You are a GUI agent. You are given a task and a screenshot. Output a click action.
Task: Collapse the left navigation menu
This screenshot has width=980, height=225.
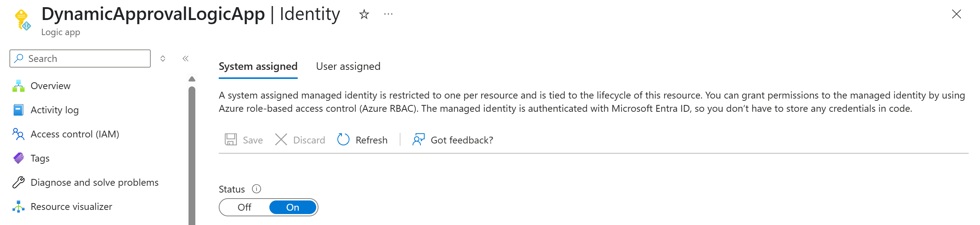click(x=185, y=59)
